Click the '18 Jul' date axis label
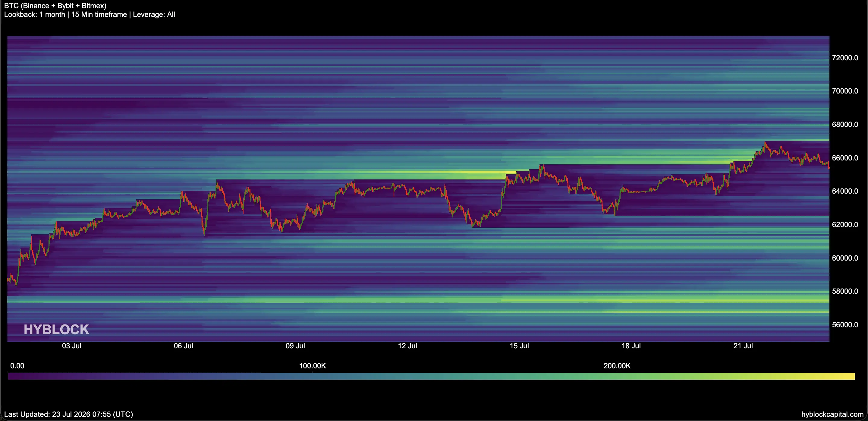This screenshot has height=421, width=868. pyautogui.click(x=631, y=346)
